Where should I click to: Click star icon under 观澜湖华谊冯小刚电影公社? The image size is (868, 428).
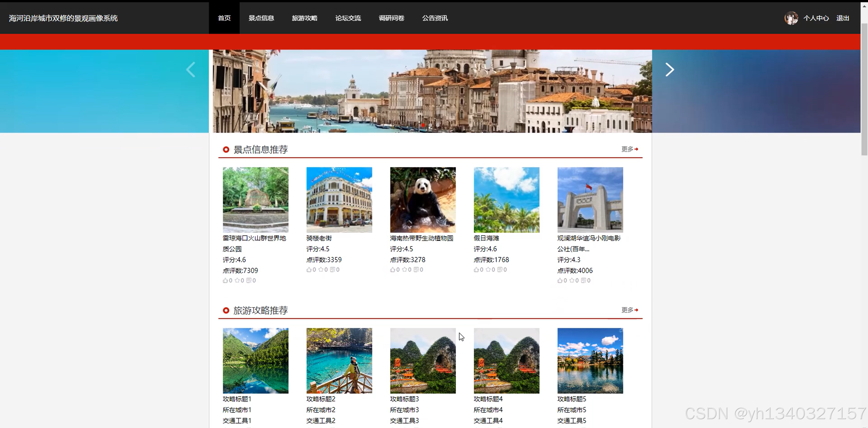click(x=572, y=280)
